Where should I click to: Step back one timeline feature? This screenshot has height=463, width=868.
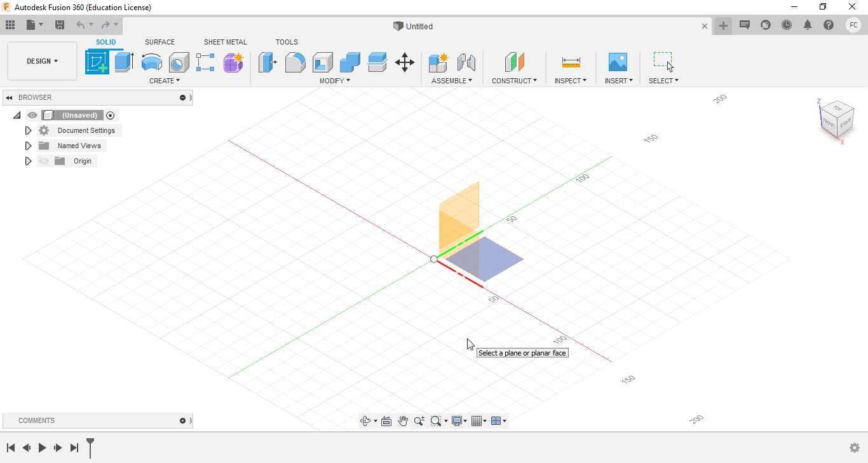tap(26, 448)
